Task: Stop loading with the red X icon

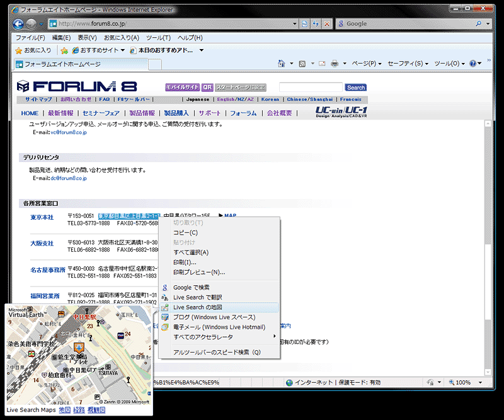Action: tap(327, 24)
